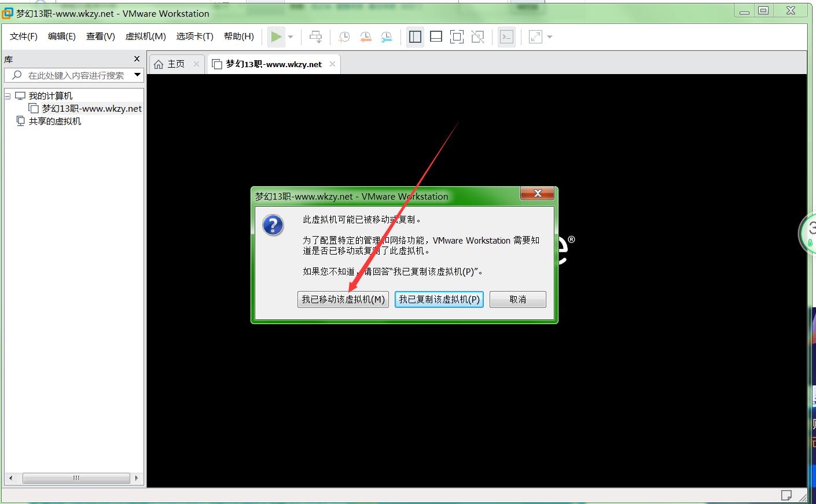Screen dimensions: 816x504
Task: Toggle the library sidebar view icon
Action: tap(415, 37)
